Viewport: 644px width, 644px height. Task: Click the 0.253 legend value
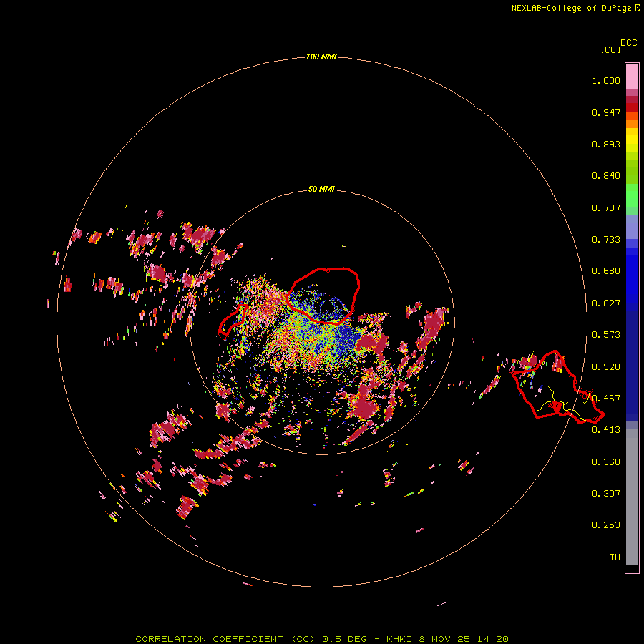tap(606, 525)
